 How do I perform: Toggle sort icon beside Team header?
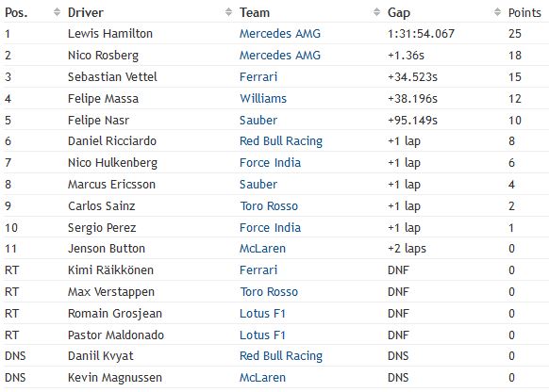[376, 12]
